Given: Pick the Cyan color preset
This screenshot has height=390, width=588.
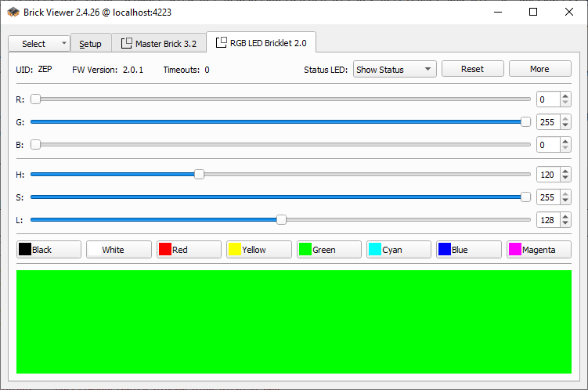Looking at the screenshot, I should click(x=399, y=250).
